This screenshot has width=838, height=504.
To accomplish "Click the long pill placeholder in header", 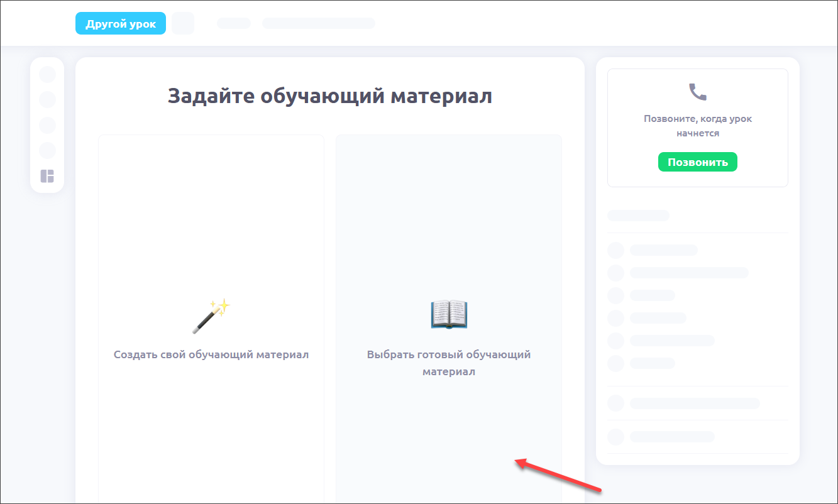I will 318,23.
